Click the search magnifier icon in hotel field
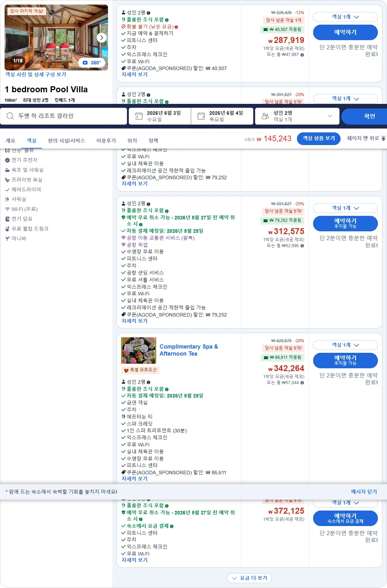 click(x=10, y=116)
